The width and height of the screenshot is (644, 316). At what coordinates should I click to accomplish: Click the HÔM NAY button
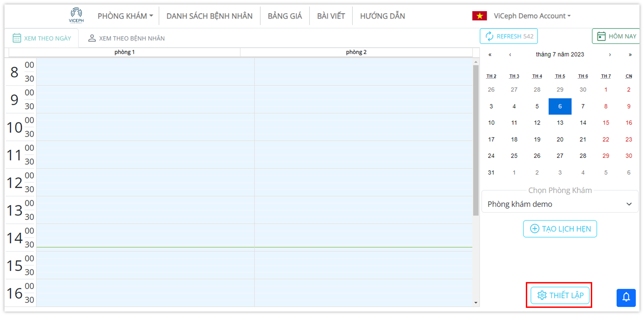pos(616,36)
